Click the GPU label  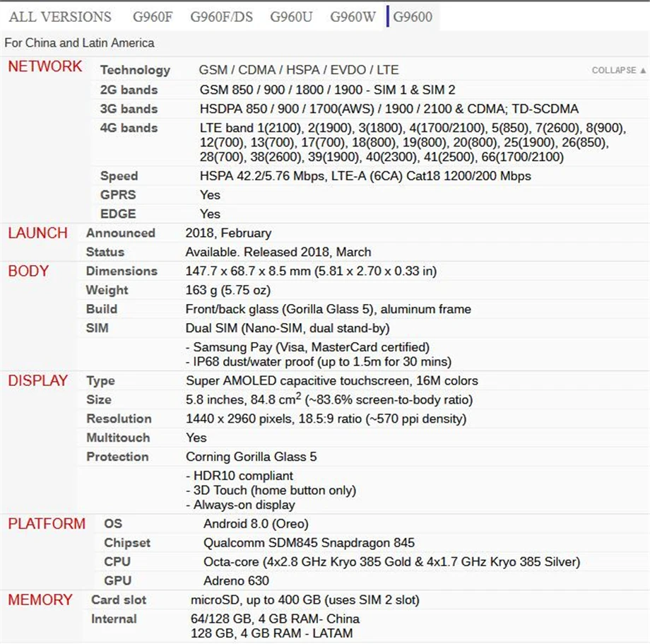(118, 581)
